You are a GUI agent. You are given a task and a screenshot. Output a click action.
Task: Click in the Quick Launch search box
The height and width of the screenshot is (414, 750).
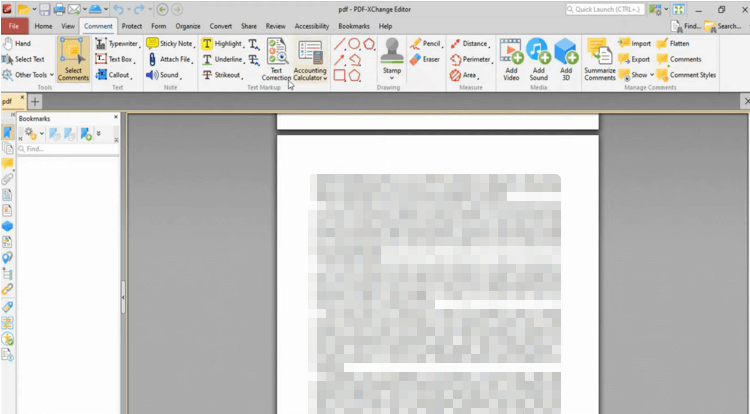pyautogui.click(x=605, y=9)
